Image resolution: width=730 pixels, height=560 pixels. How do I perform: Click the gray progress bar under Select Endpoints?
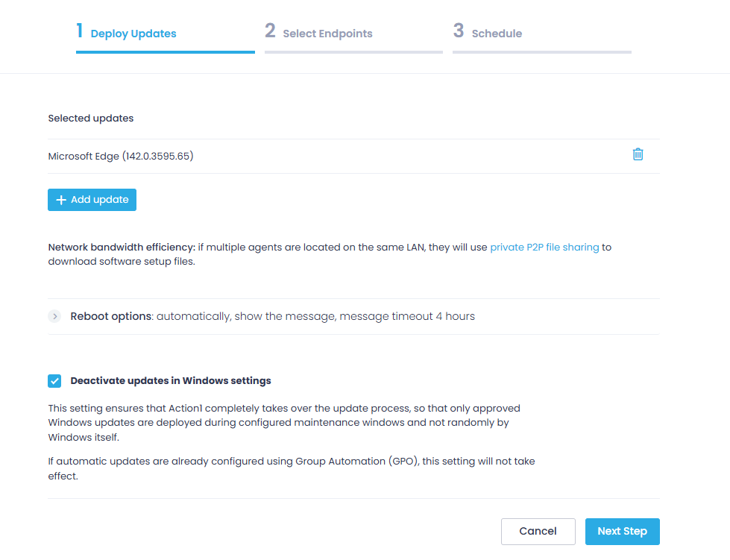353,52
